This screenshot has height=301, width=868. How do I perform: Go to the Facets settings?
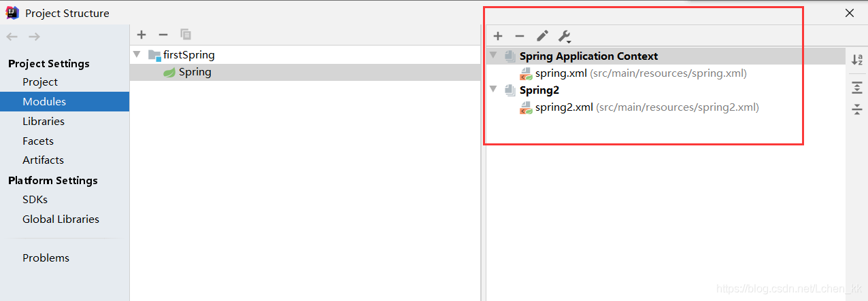click(38, 141)
